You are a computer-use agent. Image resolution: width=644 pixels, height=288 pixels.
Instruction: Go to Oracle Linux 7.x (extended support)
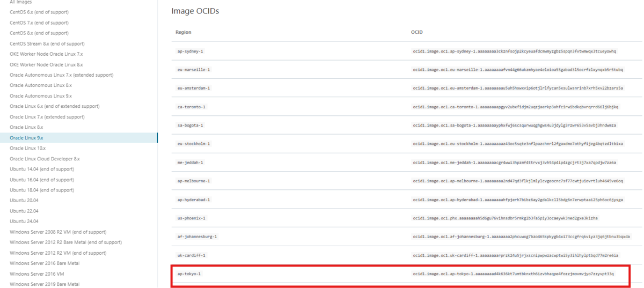47,117
